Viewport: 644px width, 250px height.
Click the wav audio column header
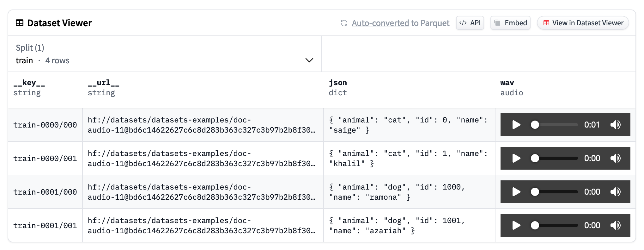click(507, 83)
